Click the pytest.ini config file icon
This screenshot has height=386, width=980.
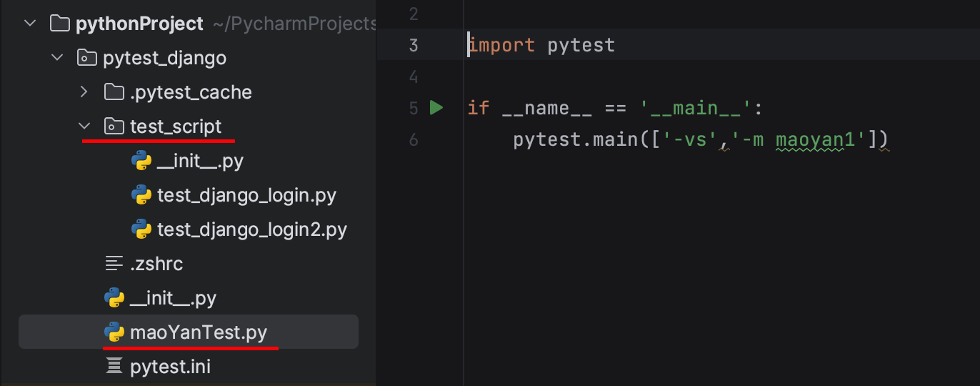114,367
